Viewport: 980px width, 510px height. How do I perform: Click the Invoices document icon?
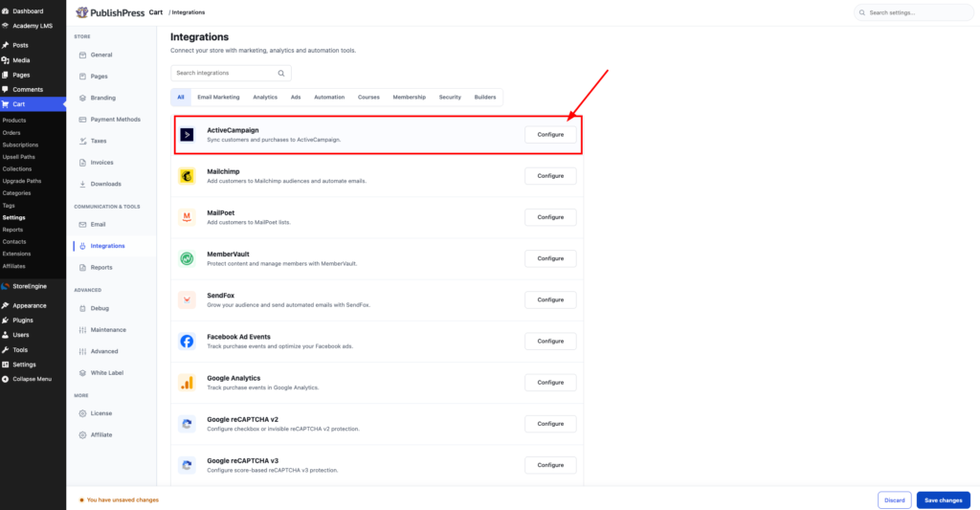[82, 163]
